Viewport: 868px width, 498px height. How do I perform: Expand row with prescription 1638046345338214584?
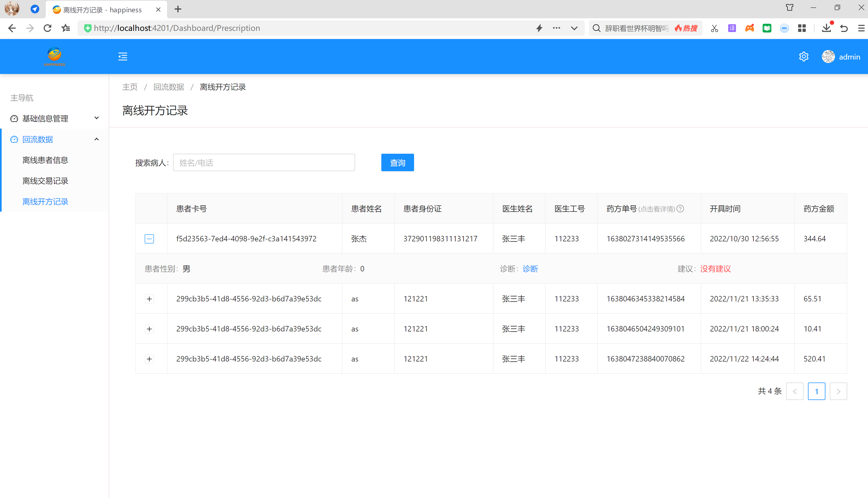149,299
